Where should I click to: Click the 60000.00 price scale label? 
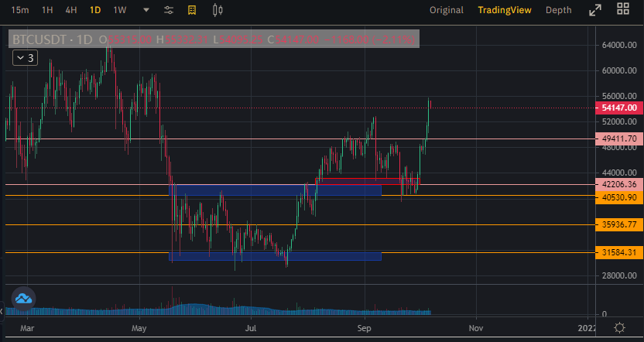coord(619,70)
